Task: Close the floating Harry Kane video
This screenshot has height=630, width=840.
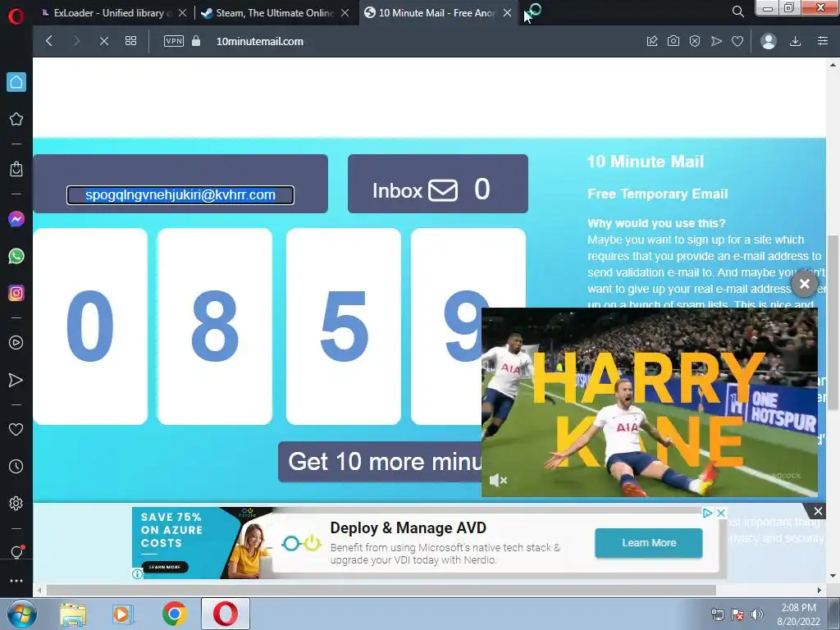Action: (805, 284)
